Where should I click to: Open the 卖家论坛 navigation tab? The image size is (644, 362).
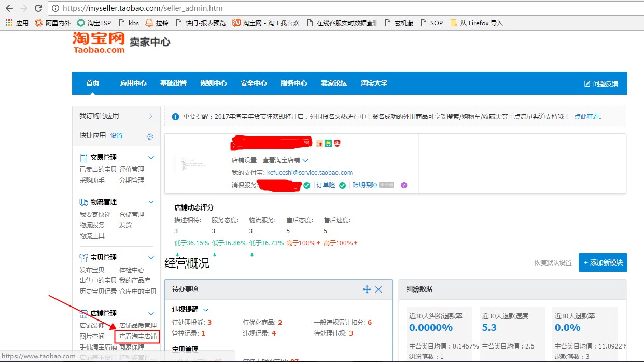coord(334,83)
